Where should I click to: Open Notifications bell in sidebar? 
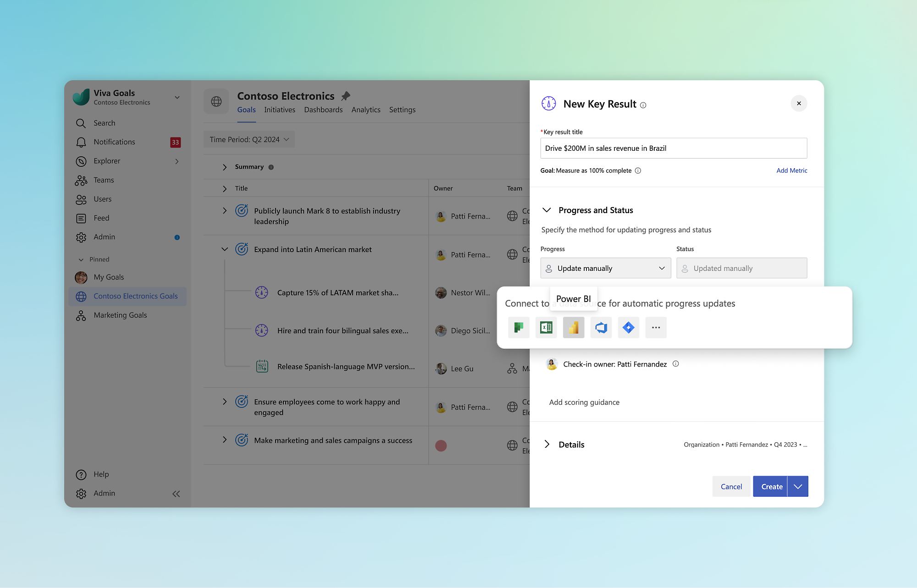pyautogui.click(x=81, y=142)
